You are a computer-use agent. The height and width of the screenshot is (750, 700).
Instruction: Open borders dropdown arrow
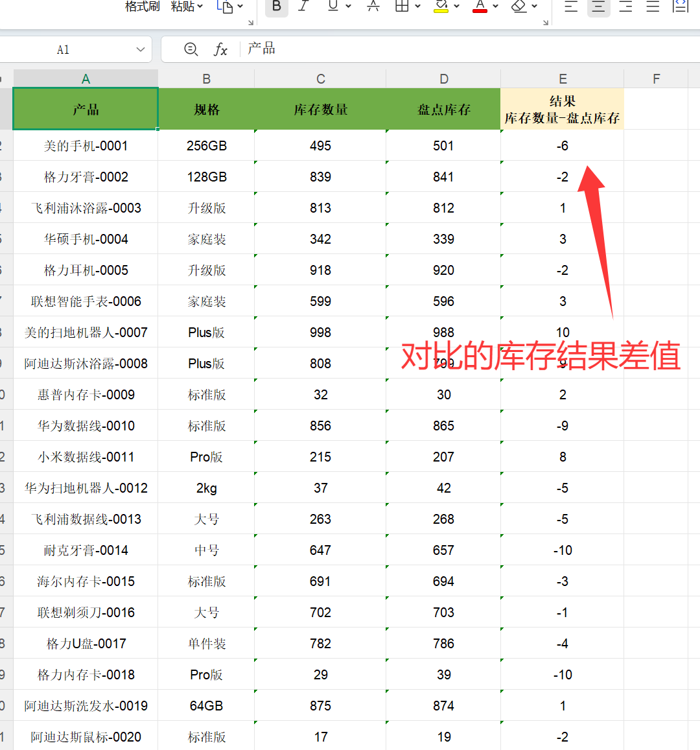418,6
